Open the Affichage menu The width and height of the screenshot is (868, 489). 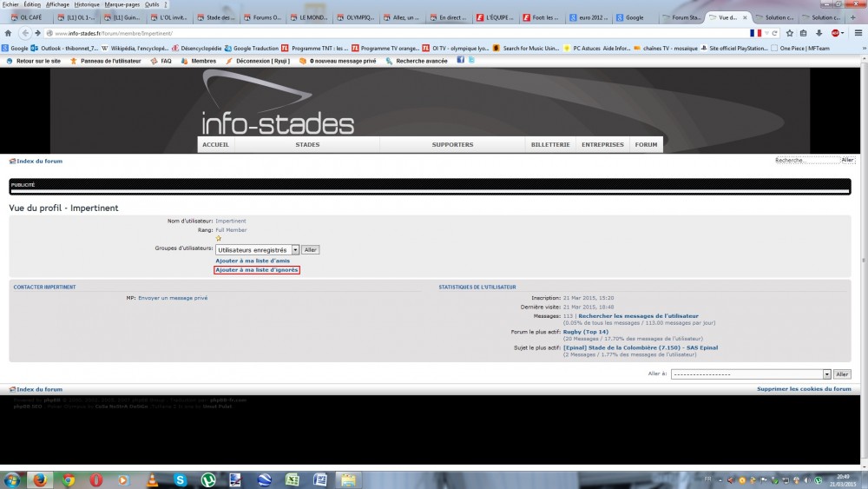[x=57, y=4]
